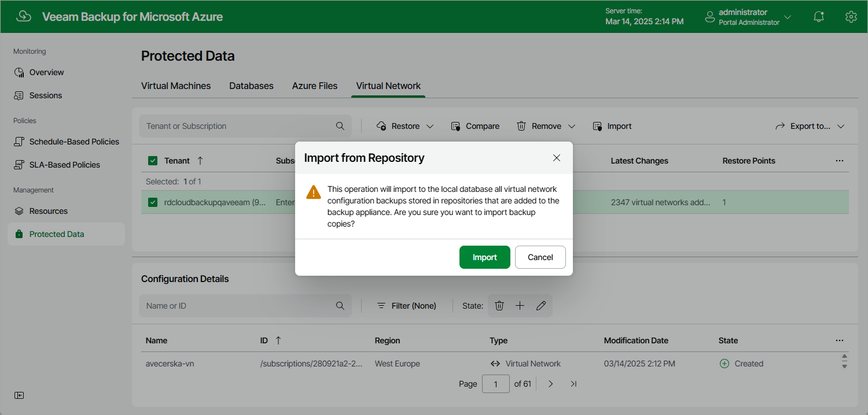Click the Resources layers icon
Viewport: 868px width, 415px height.
coord(19,211)
